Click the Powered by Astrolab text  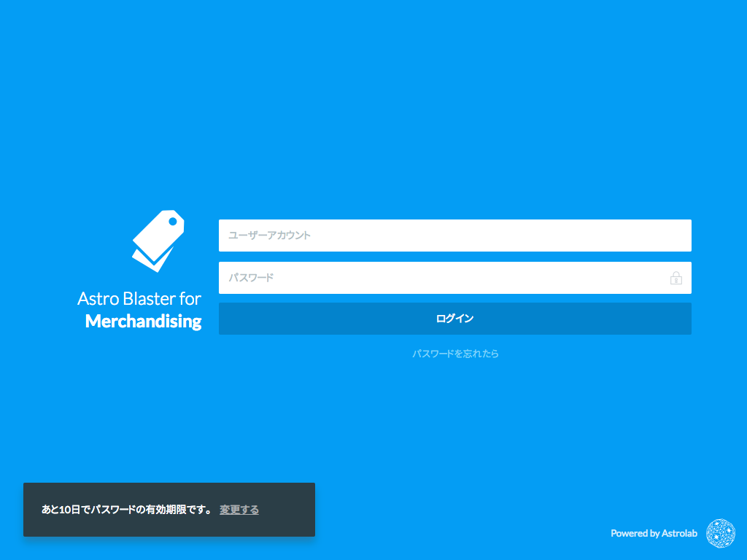654,533
